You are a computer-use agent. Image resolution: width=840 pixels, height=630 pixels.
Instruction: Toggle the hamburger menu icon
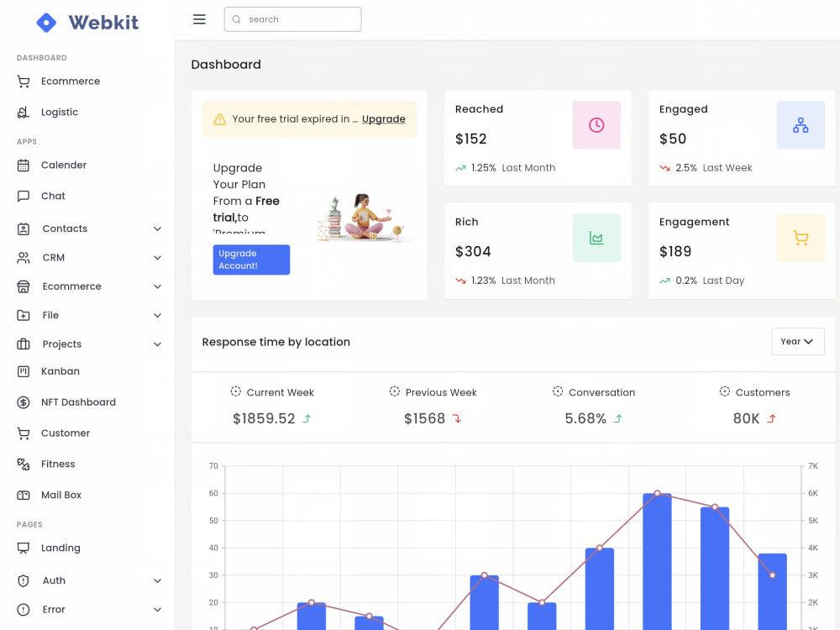(199, 19)
